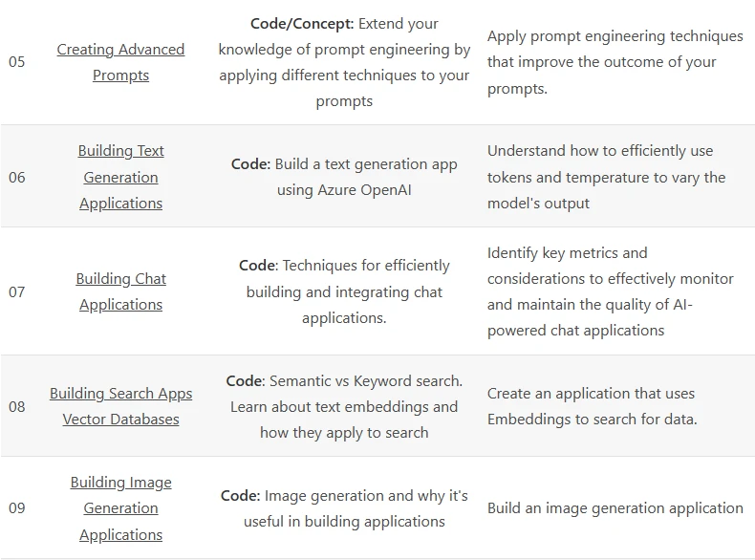Click 'Identify key metrics' learning goal text
755x560 pixels.
tap(610, 291)
